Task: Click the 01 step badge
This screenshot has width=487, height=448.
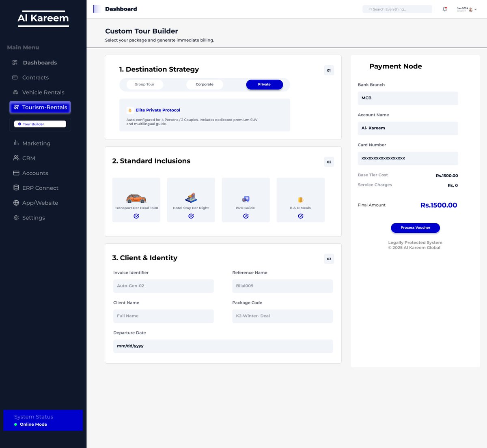Action: (329, 71)
